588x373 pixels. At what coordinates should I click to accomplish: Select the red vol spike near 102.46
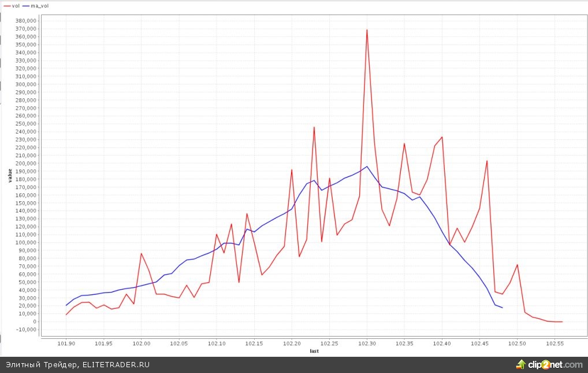(x=487, y=161)
